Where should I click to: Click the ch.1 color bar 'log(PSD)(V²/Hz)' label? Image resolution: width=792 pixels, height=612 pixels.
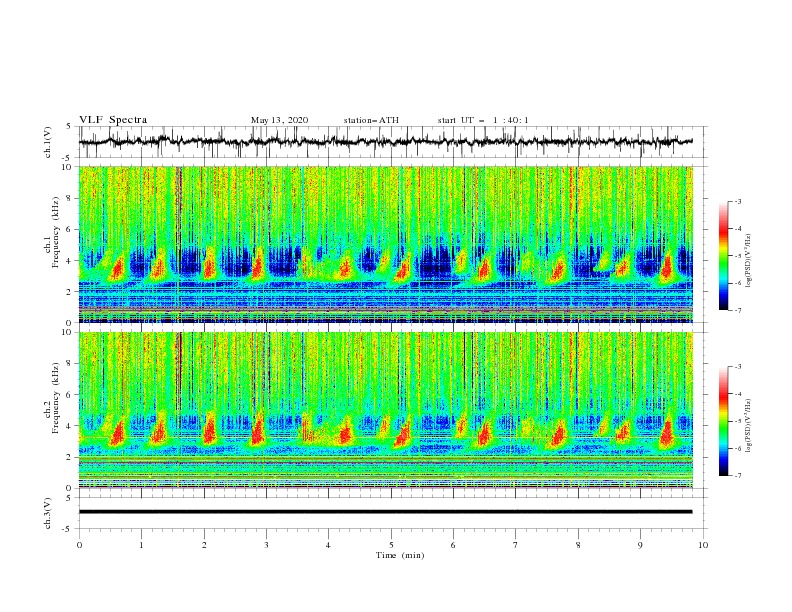click(x=750, y=261)
